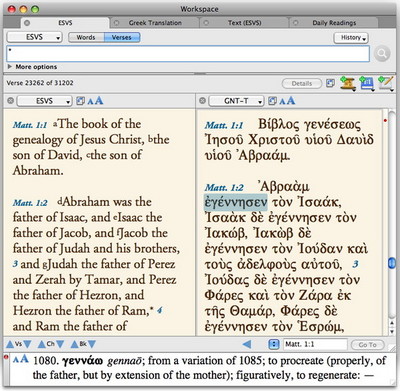Go to previous chapter with Ch up arrow
Image resolution: width=400 pixels, height=391 pixels.
[42, 344]
